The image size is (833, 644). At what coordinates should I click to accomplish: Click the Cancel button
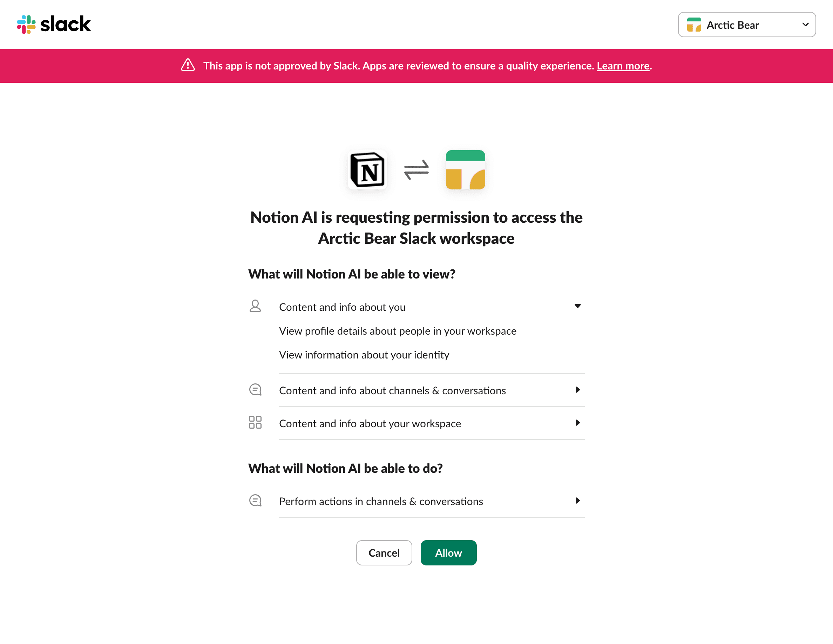click(384, 552)
